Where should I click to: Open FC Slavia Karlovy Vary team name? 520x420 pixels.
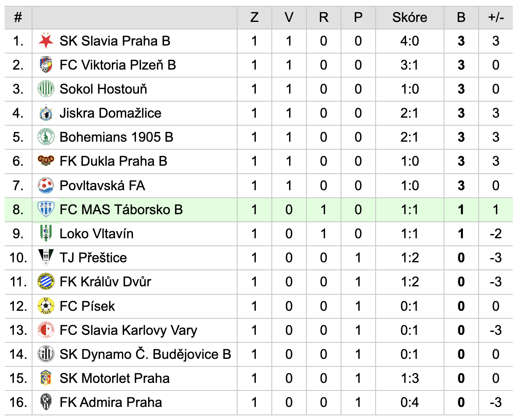click(128, 330)
